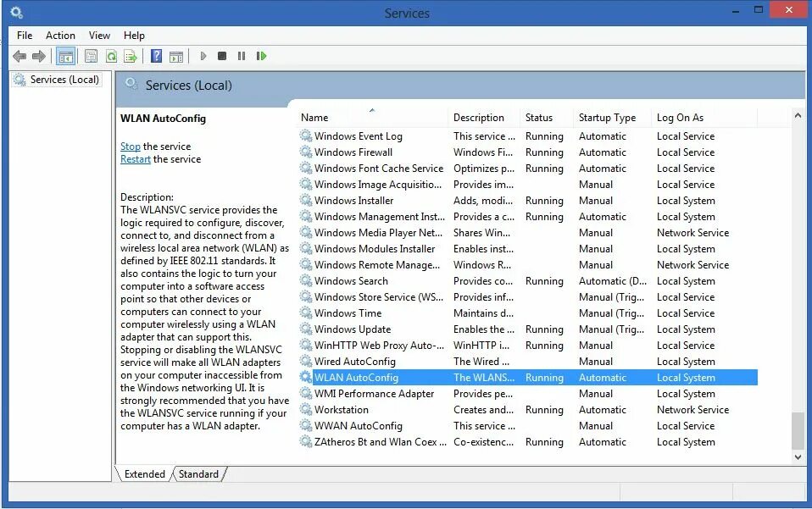
Task: Open Properties for the selected service
Action: 90,55
